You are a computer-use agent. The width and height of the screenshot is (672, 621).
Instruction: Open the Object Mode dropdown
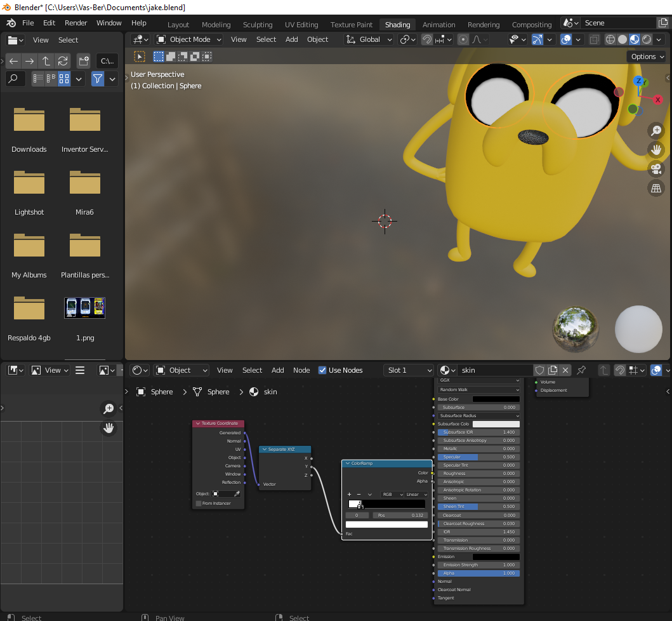click(x=189, y=40)
